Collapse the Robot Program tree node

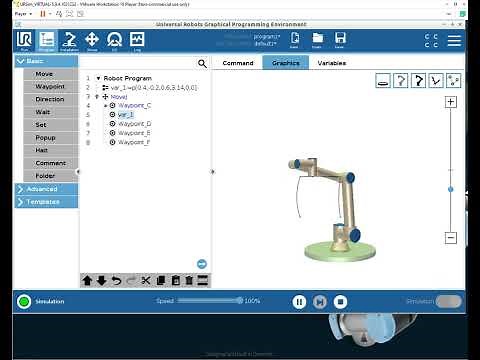tap(98, 78)
